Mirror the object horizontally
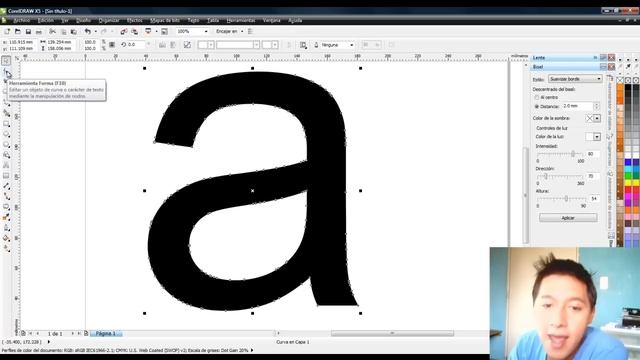 (162, 45)
